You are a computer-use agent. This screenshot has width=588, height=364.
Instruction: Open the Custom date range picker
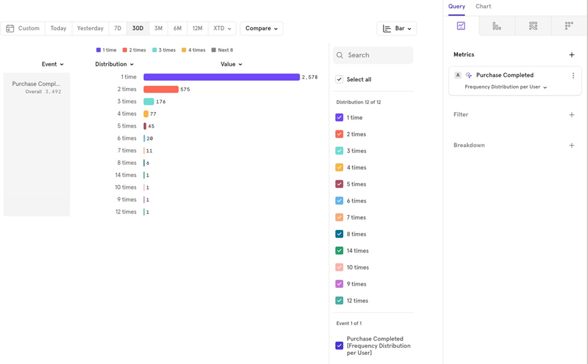[x=23, y=29]
